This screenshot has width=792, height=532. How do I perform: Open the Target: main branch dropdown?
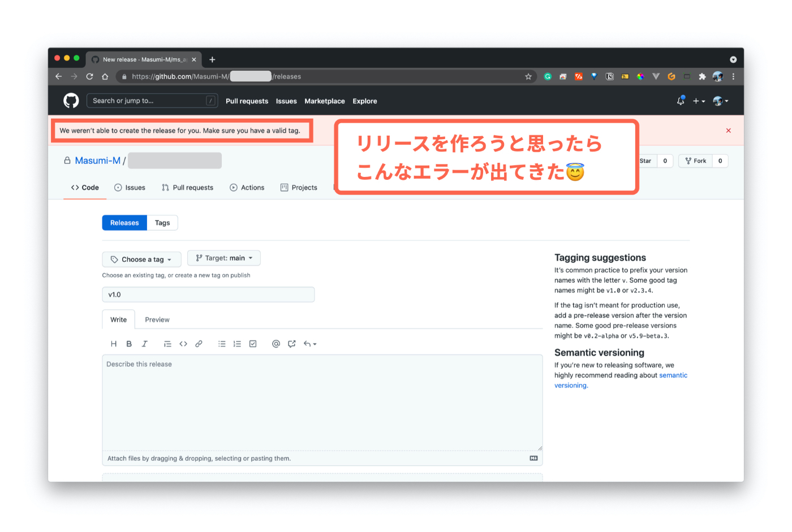pos(224,258)
